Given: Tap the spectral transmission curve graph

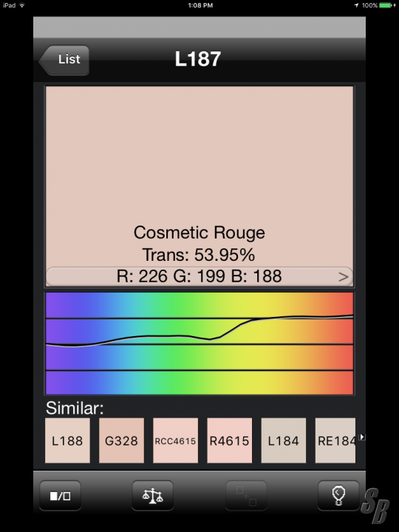Looking at the screenshot, I should click(199, 344).
